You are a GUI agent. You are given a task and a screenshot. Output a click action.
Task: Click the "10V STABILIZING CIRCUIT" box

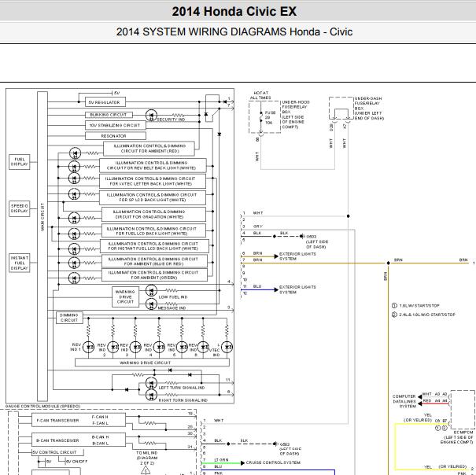(116, 125)
